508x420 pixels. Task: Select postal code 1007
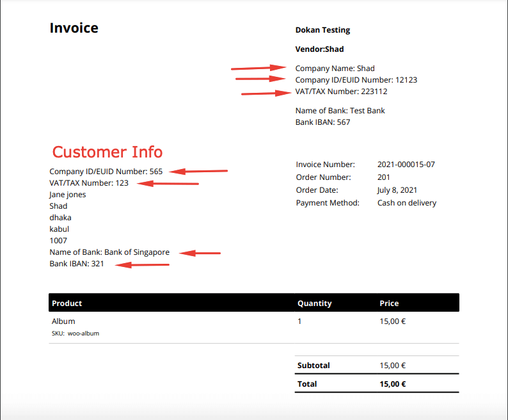pos(58,241)
